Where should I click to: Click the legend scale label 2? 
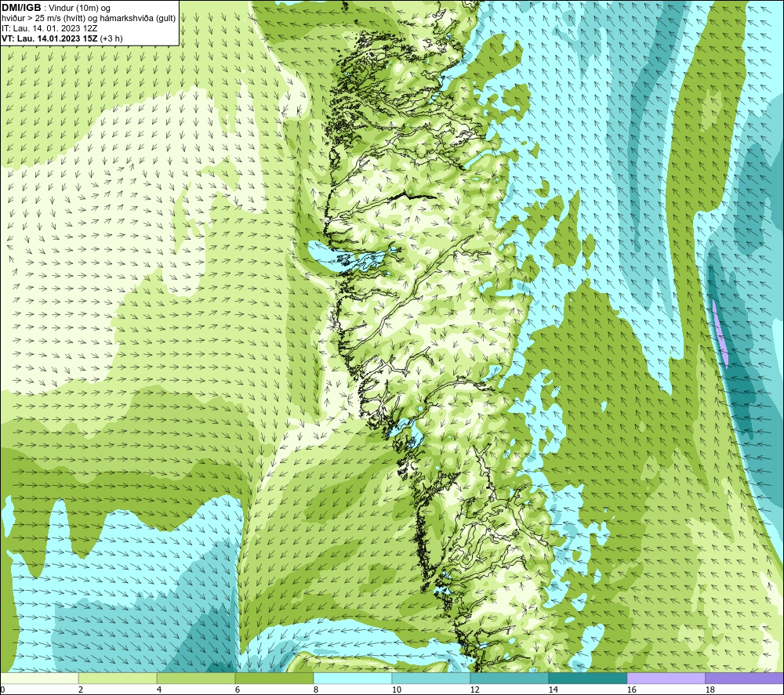pyautogui.click(x=81, y=690)
